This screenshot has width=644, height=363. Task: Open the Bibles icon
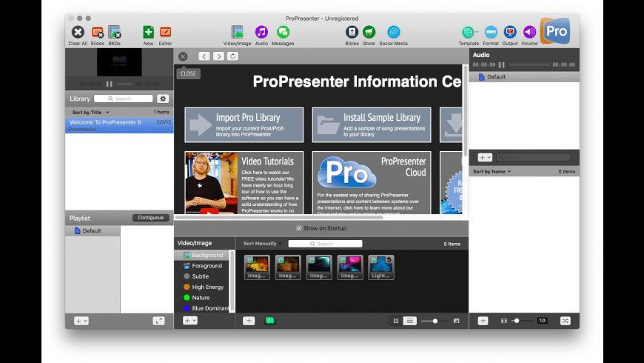point(352,32)
